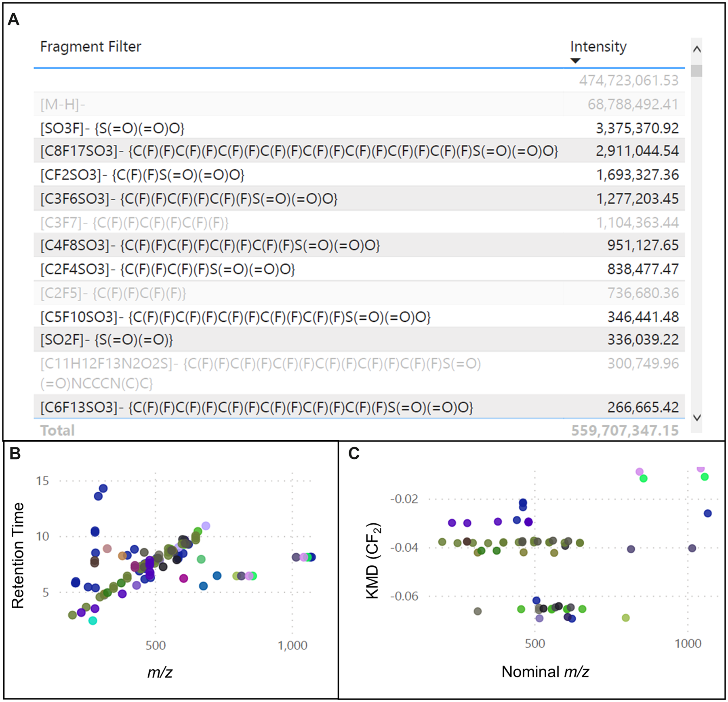The image size is (728, 702).
Task: Select the [C4F8SO3]- fragment row
Action: pos(210,245)
